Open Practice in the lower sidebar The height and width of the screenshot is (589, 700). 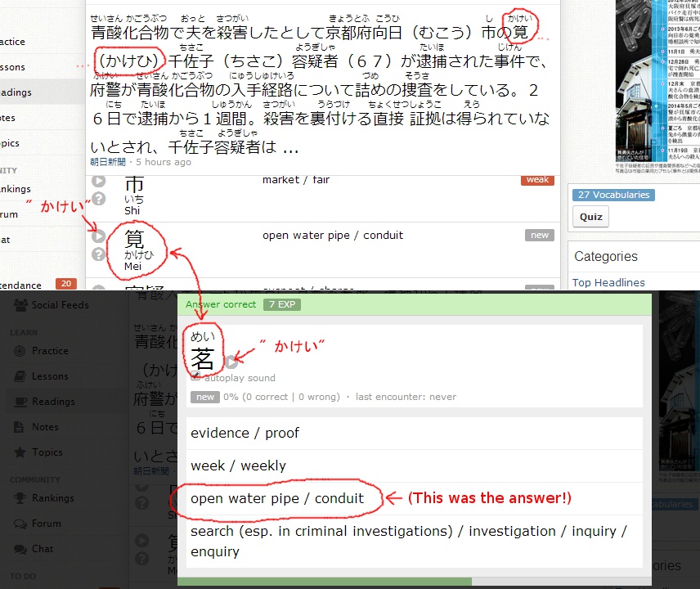(x=50, y=351)
